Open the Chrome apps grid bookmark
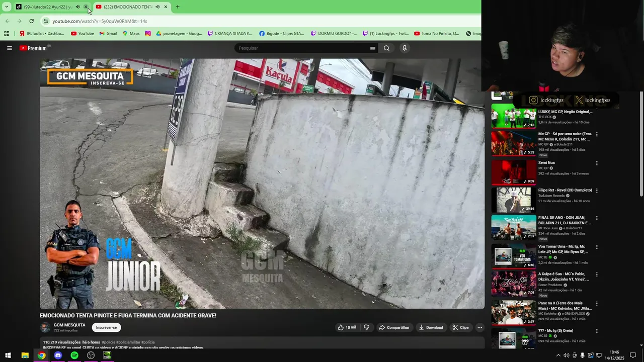This screenshot has width=644, height=362. pyautogui.click(x=7, y=34)
